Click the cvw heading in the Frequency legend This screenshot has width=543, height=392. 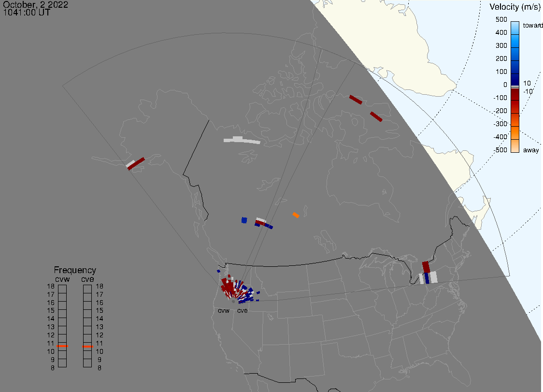(62, 279)
